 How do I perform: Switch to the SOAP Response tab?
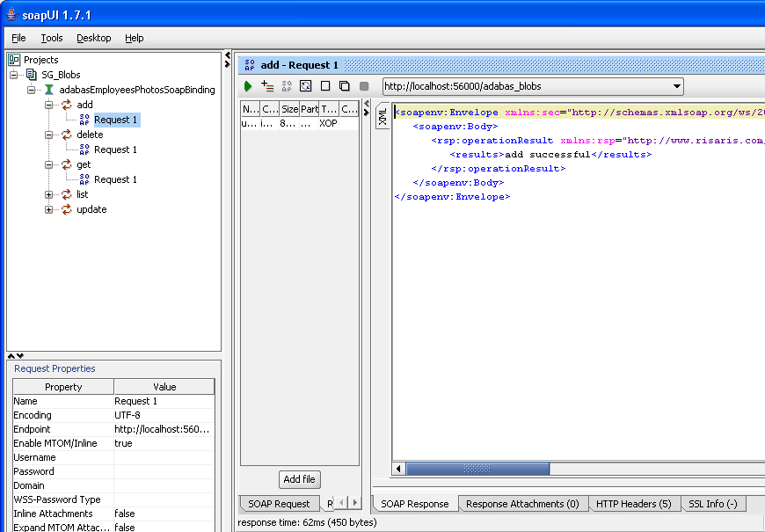point(415,504)
